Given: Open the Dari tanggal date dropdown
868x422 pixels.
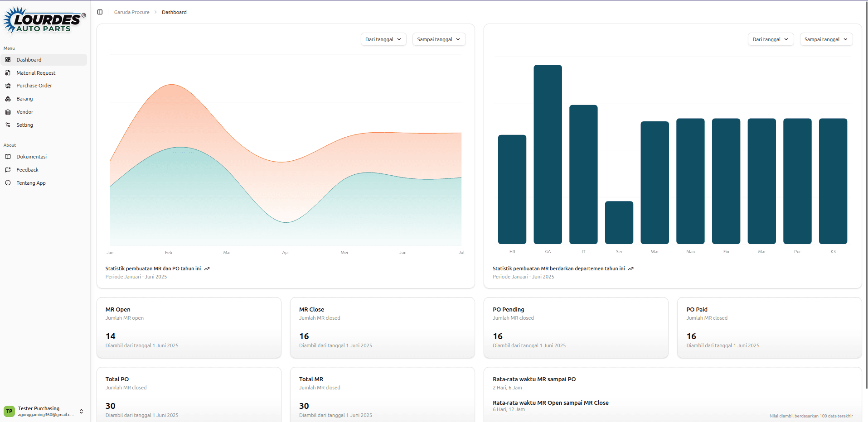Looking at the screenshot, I should (x=383, y=39).
